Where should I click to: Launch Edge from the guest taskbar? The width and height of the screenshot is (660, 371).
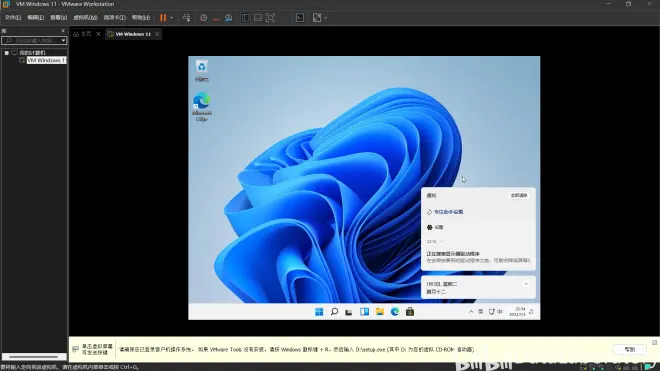coord(395,312)
